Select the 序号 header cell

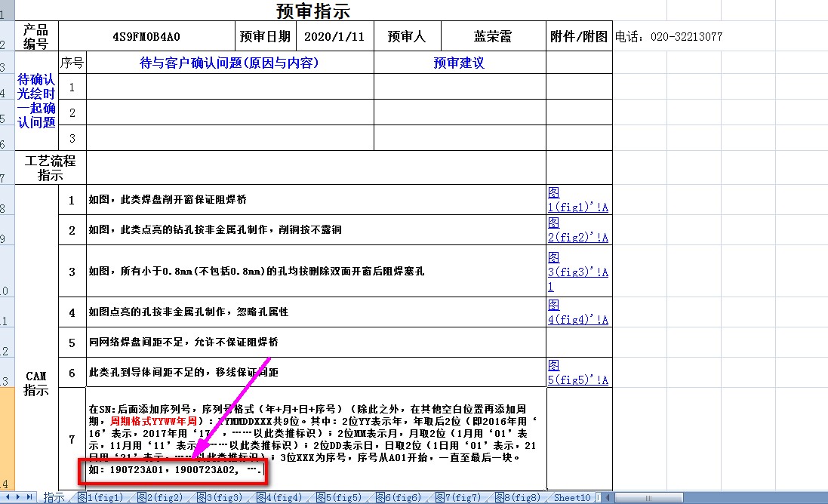click(x=72, y=63)
